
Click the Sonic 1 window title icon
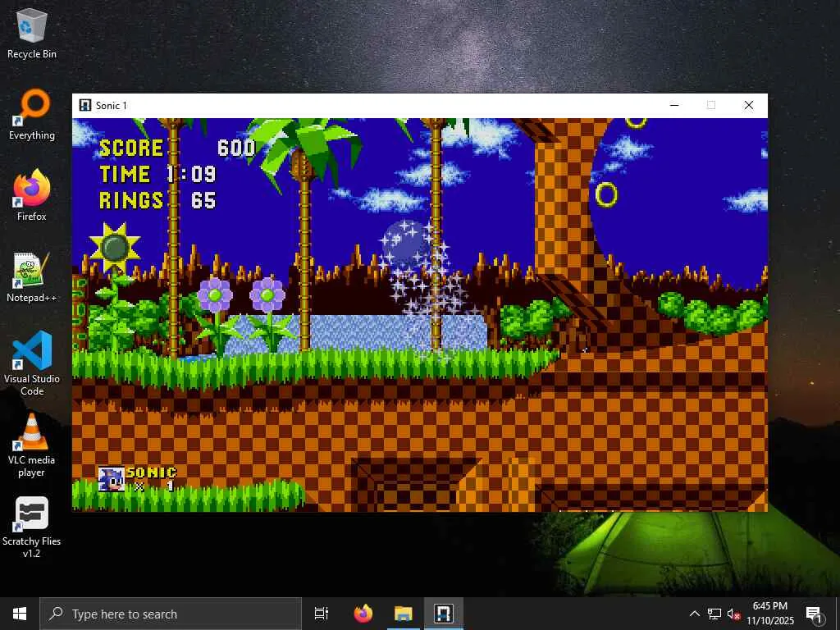(x=84, y=105)
